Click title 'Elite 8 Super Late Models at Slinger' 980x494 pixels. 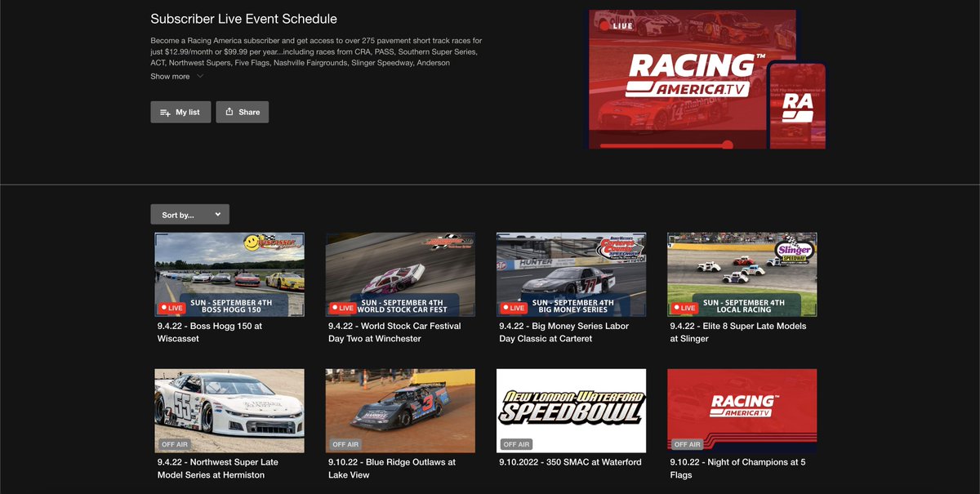[x=738, y=332]
